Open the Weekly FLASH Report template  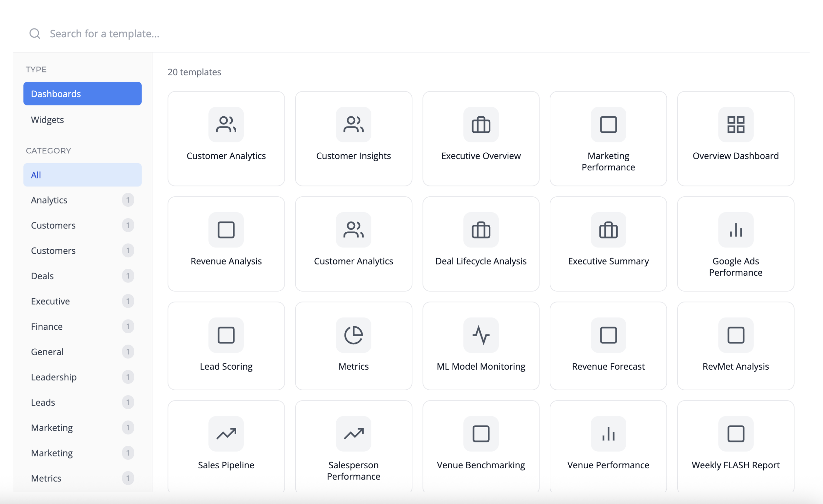(736, 447)
